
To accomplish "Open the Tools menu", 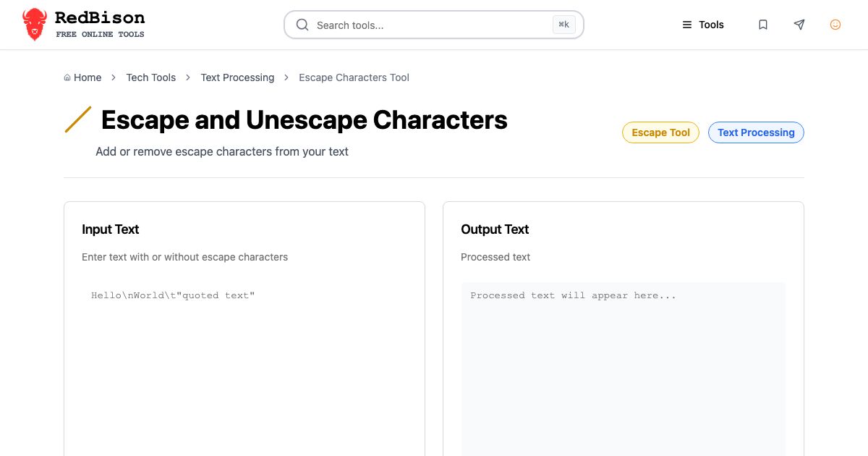I will click(x=703, y=25).
